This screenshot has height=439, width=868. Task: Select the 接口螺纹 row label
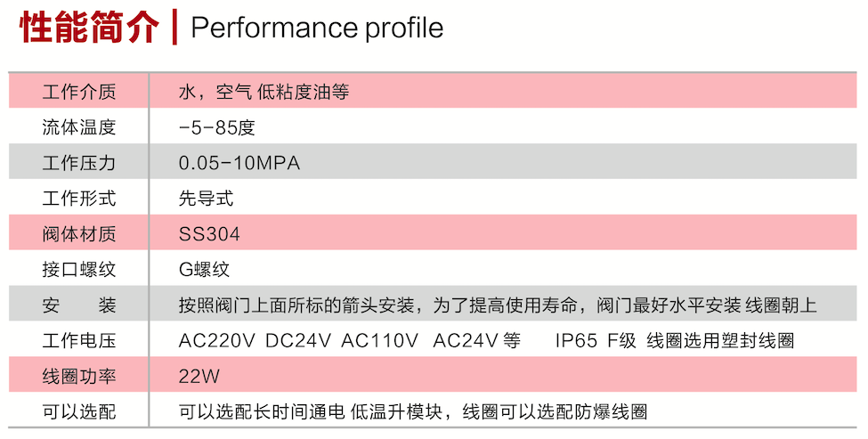79,269
